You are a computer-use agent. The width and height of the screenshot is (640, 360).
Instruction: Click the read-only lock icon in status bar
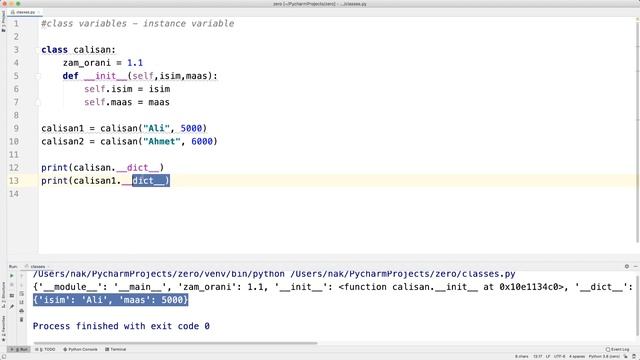click(x=625, y=356)
